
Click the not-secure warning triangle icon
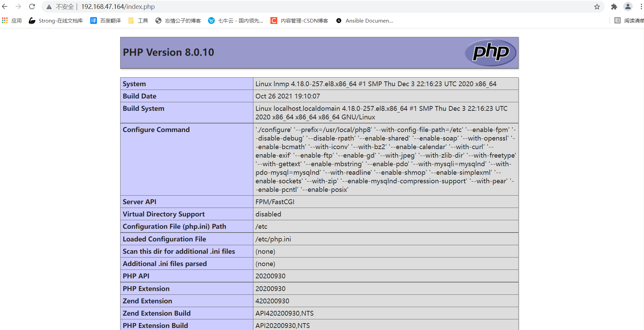point(49,7)
